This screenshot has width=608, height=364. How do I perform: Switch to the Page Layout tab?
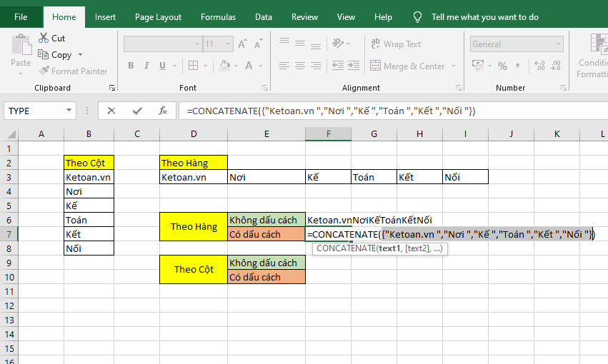158,17
